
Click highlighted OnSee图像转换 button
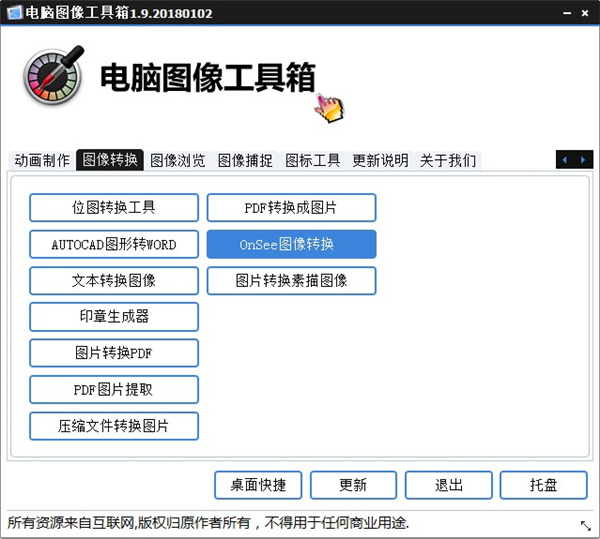[291, 244]
